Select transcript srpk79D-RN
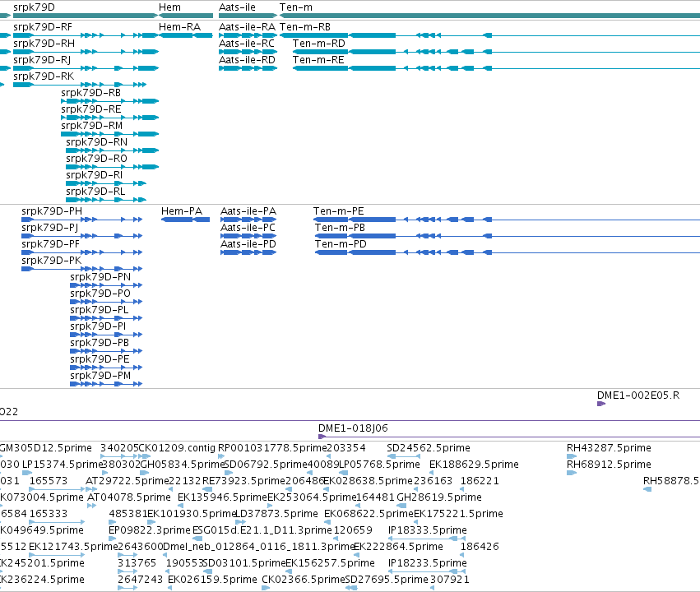Image resolution: width=700 pixels, height=592 pixels. (96, 142)
